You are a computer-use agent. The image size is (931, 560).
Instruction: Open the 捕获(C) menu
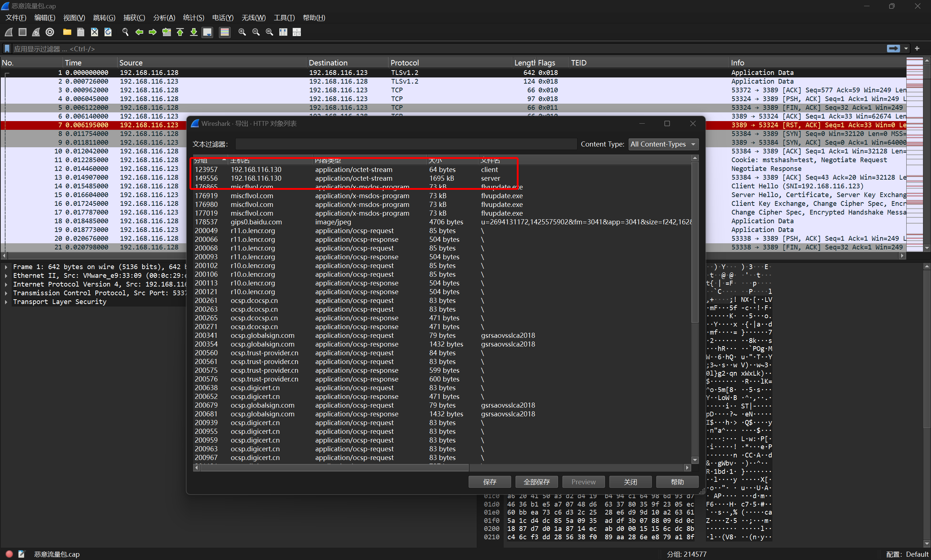pos(134,18)
